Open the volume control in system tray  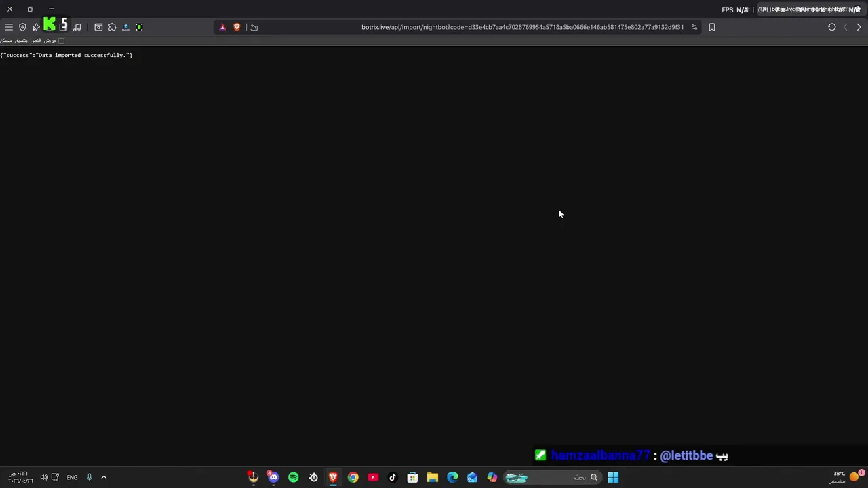click(44, 477)
